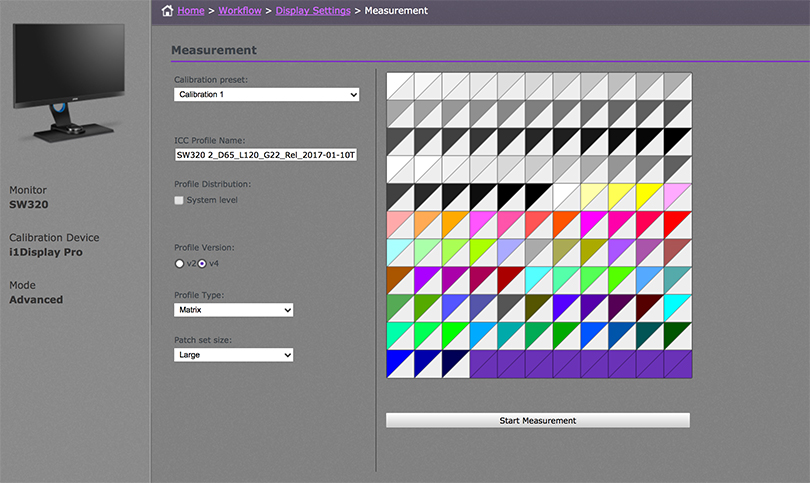This screenshot has height=483, width=810.
Task: Open the Patch set size dropdown
Action: tap(233, 355)
